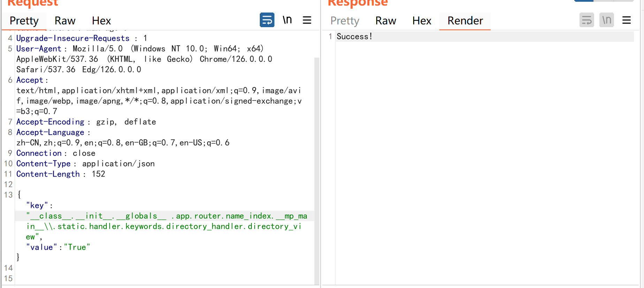Toggle the \n newline button in Response panel

point(607,20)
